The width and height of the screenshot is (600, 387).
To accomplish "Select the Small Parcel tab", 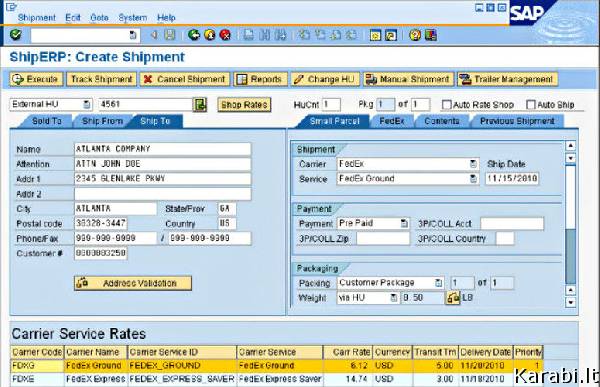I will 334,121.
